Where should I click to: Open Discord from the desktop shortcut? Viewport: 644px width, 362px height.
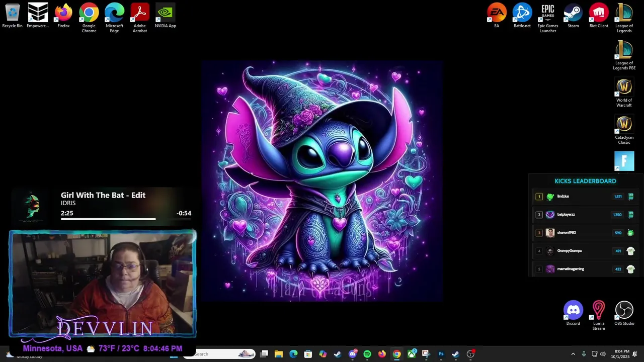pyautogui.click(x=573, y=314)
